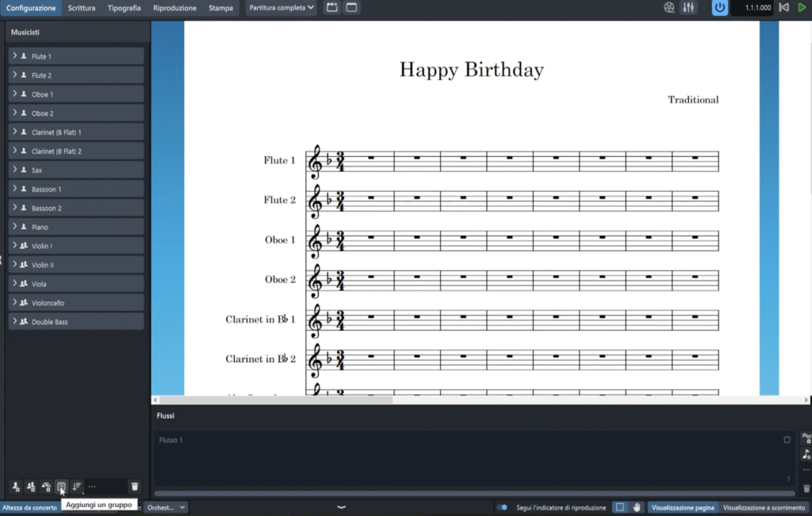
Task: Select the hand tool icon
Action: coord(636,507)
